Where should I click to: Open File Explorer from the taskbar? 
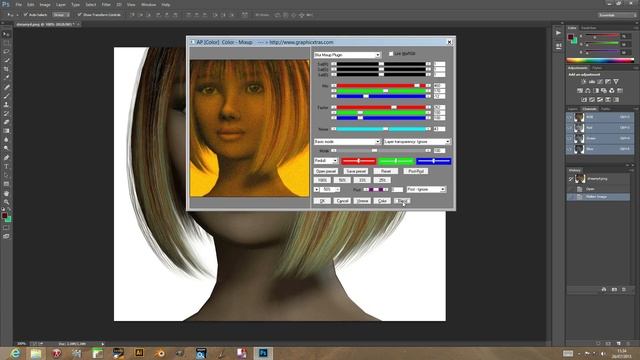[36, 353]
